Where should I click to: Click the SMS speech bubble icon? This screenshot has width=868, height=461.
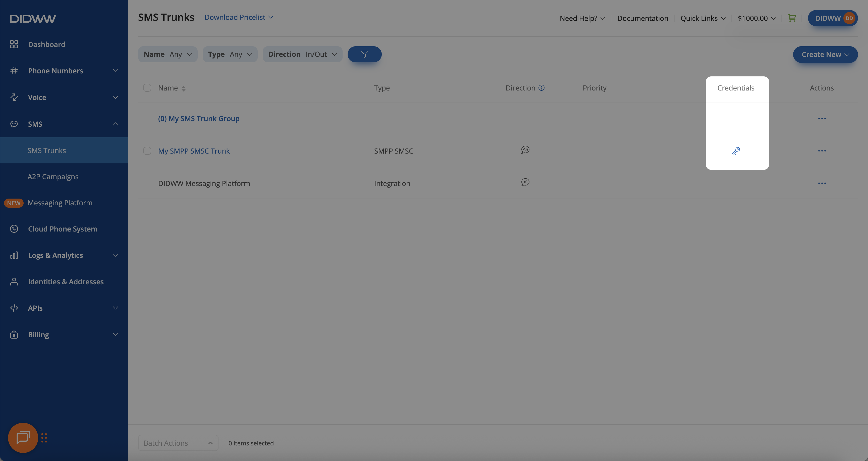point(14,124)
